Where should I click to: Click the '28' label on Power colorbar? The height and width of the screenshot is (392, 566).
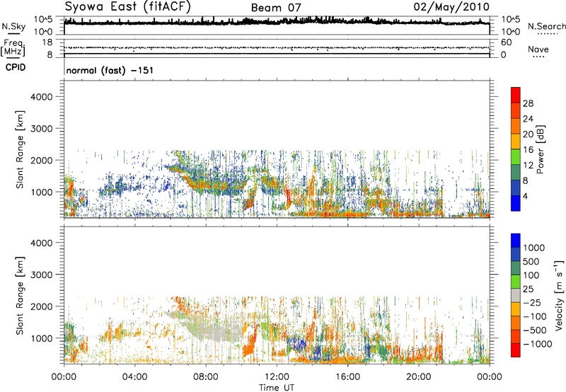[528, 103]
